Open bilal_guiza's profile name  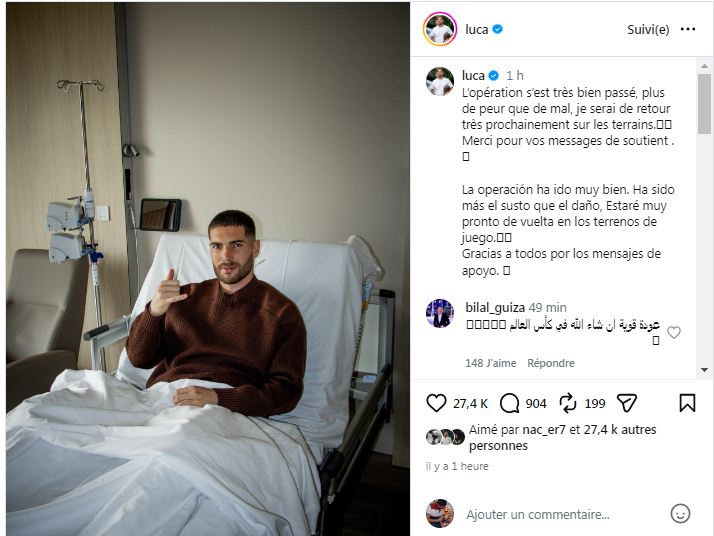tap(495, 307)
